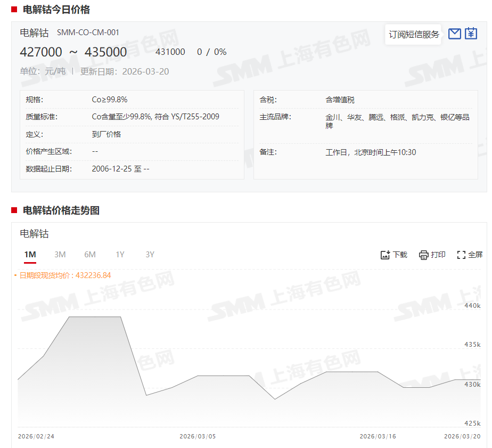Click the envelope email subscription icon

454,34
